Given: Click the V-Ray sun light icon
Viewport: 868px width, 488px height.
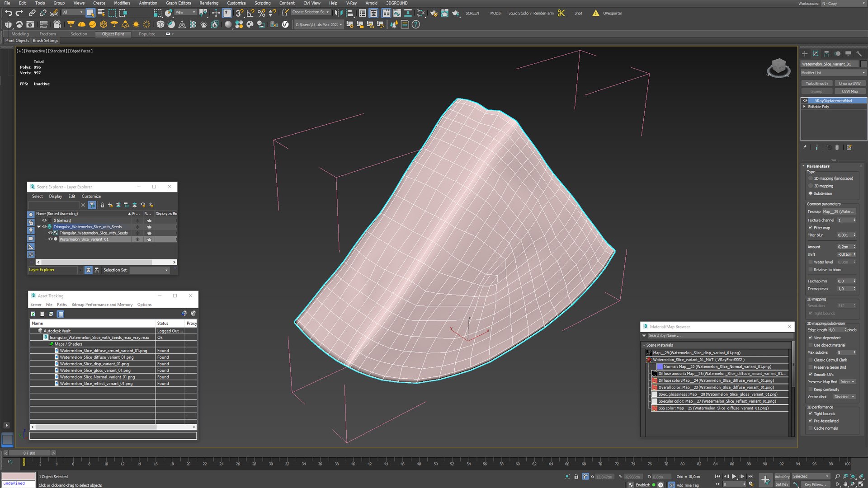Looking at the screenshot, I should (x=136, y=24).
